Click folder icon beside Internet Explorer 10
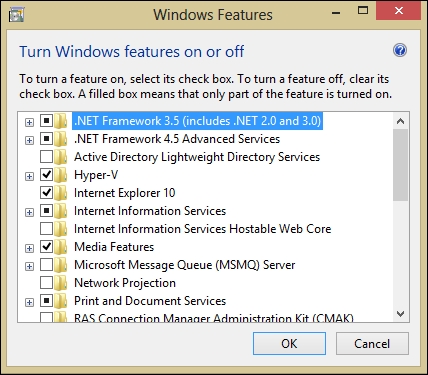Screen dimensions: 428x375 pyautogui.click(x=61, y=193)
